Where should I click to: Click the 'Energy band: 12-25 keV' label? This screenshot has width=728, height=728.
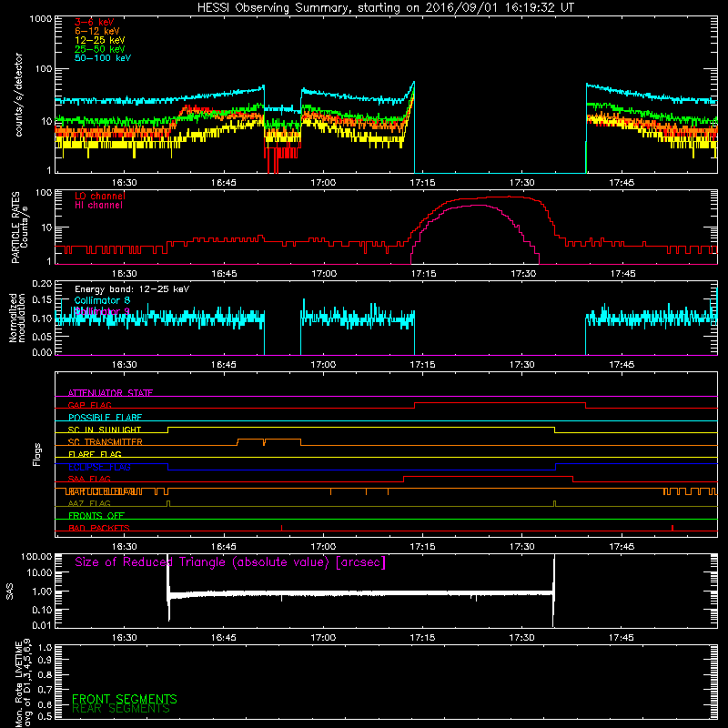132,289
